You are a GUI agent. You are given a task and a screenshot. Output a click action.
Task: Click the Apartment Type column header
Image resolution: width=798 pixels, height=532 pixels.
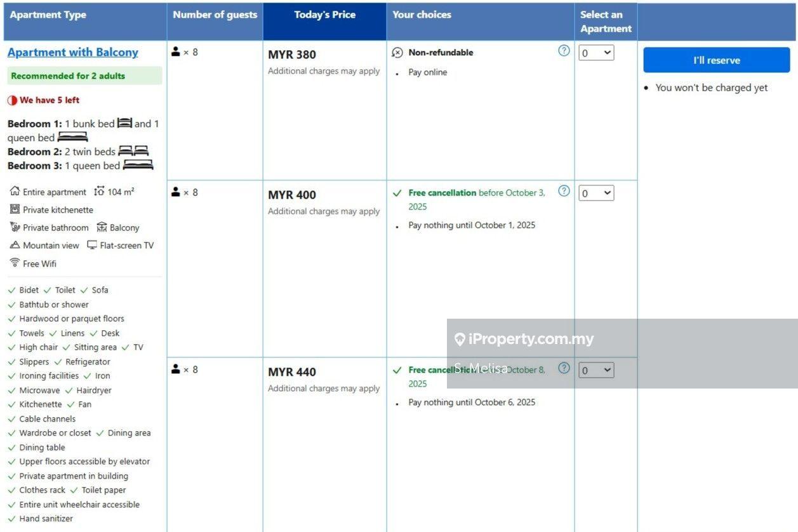point(48,15)
